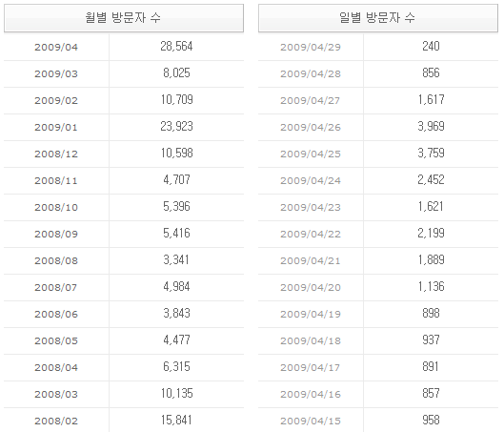The image size is (504, 432).
Task: Select month 2008/06
Action: [x=56, y=315]
